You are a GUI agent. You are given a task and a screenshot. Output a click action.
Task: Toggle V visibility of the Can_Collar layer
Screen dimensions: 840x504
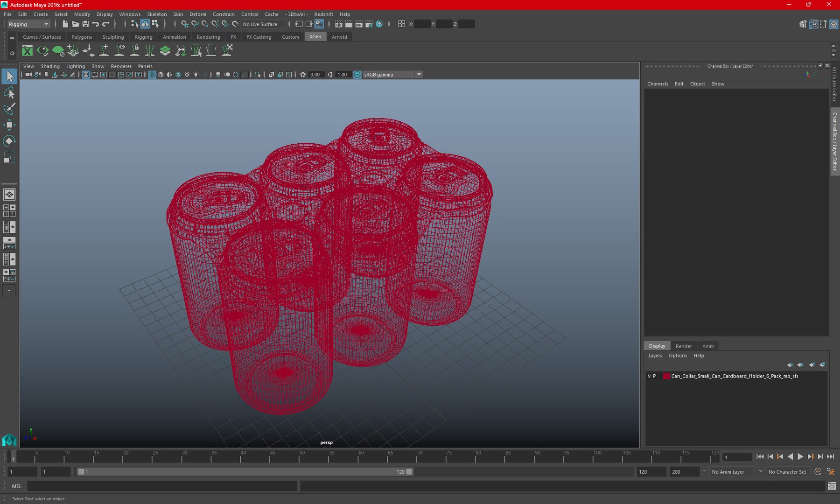coord(649,376)
